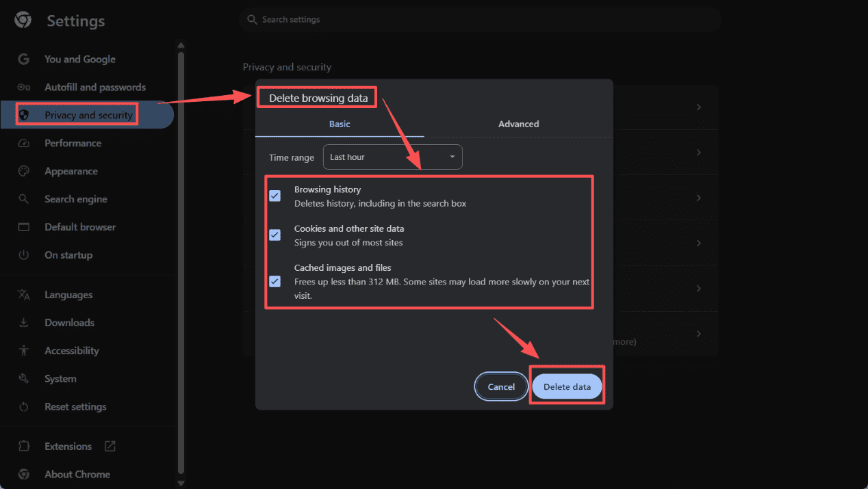The image size is (868, 489).
Task: Select the Languages sidebar icon
Action: 24,294
